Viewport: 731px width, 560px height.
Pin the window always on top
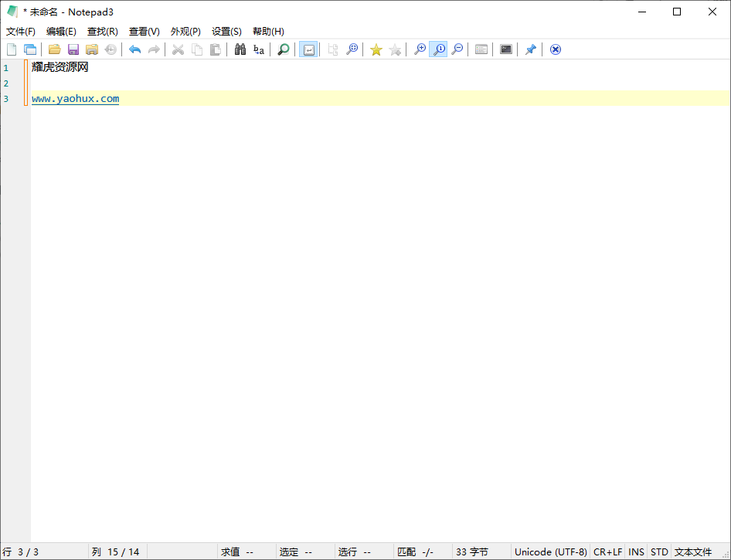coord(531,49)
